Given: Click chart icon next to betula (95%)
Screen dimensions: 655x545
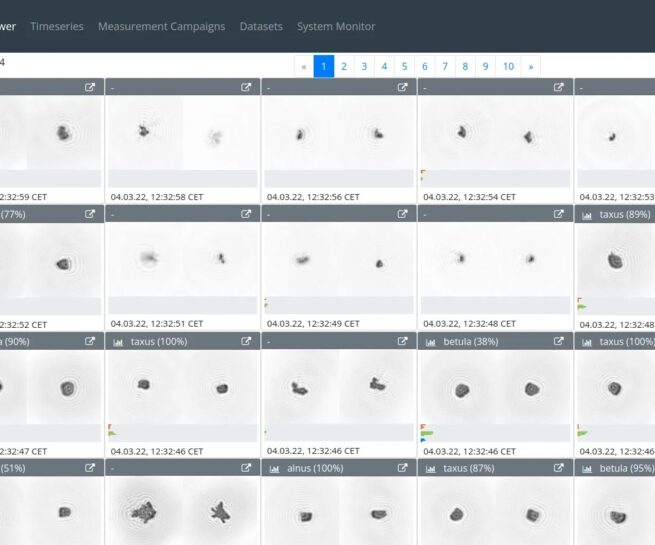Looking at the screenshot, I should 587,469.
